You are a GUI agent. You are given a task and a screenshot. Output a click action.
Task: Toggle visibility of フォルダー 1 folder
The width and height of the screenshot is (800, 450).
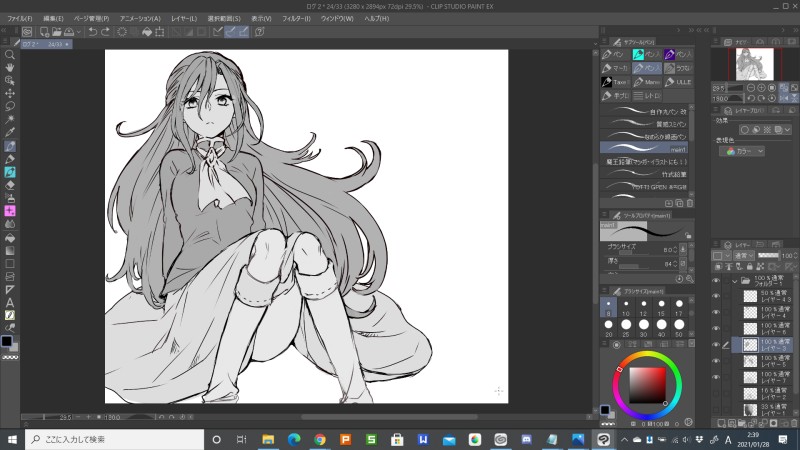[x=715, y=281]
